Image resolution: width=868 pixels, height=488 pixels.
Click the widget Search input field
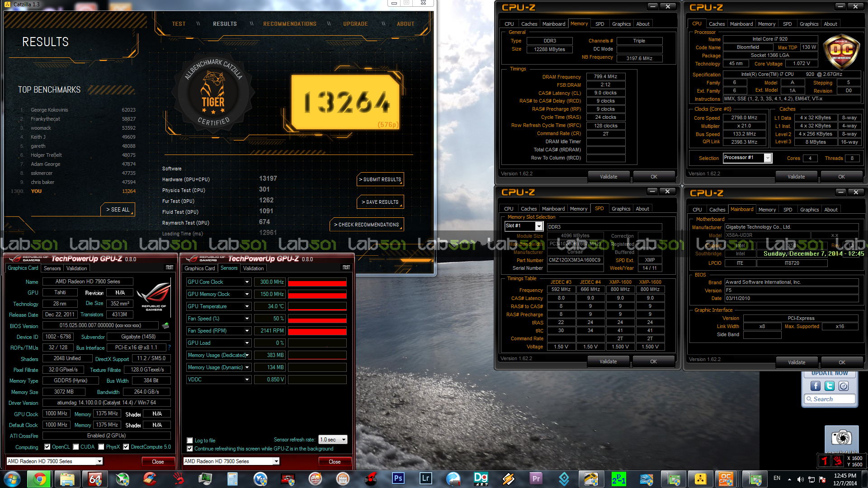830,399
